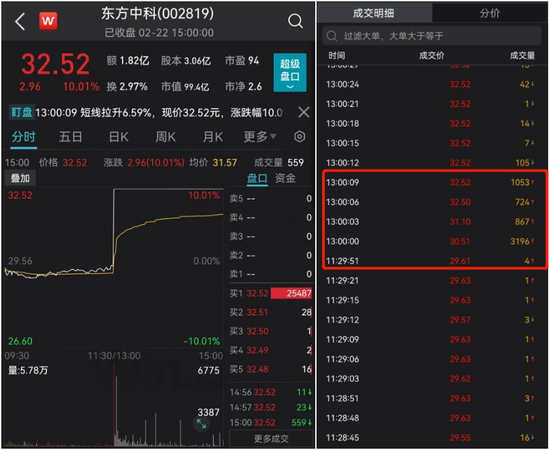Tap the 卖1 ask row
This screenshot has height=450, width=550.
pos(270,274)
